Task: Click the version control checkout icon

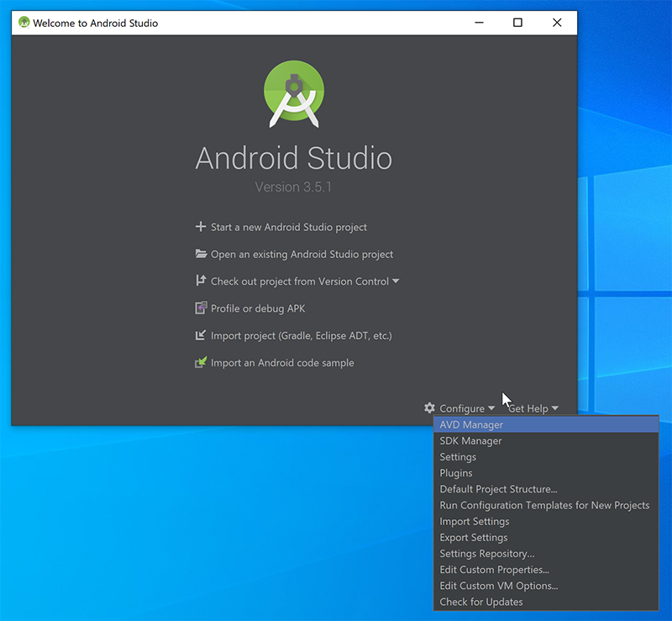Action: pyautogui.click(x=201, y=281)
